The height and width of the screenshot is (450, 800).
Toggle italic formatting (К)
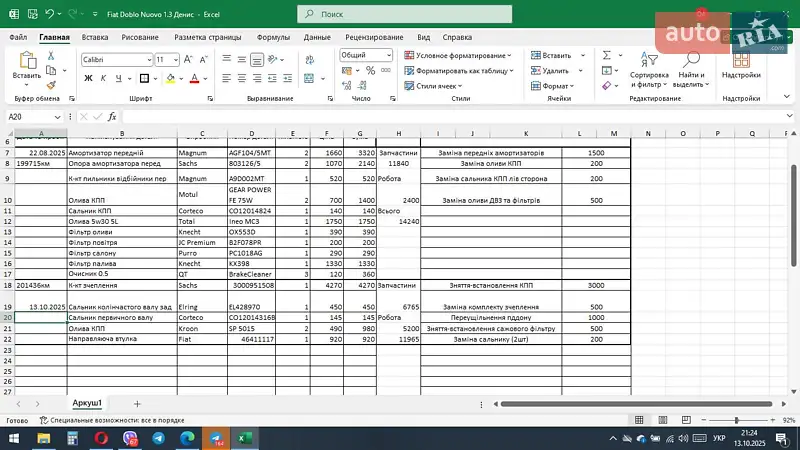103,78
